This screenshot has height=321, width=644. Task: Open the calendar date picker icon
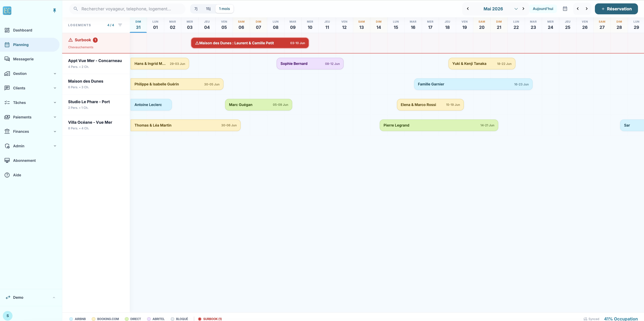565,9
